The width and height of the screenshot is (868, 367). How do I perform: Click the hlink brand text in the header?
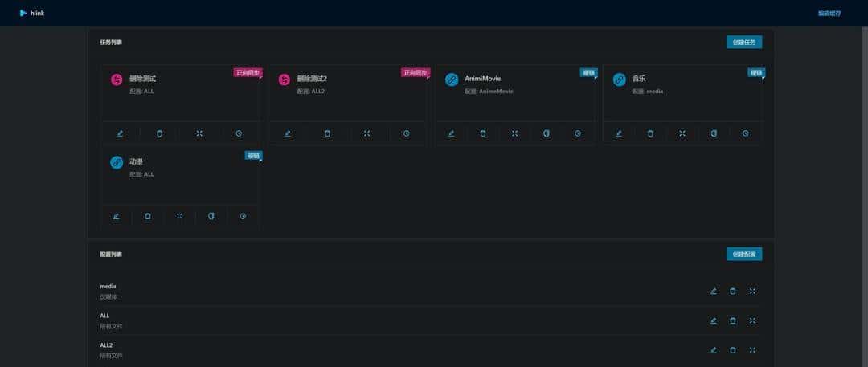tap(37, 14)
